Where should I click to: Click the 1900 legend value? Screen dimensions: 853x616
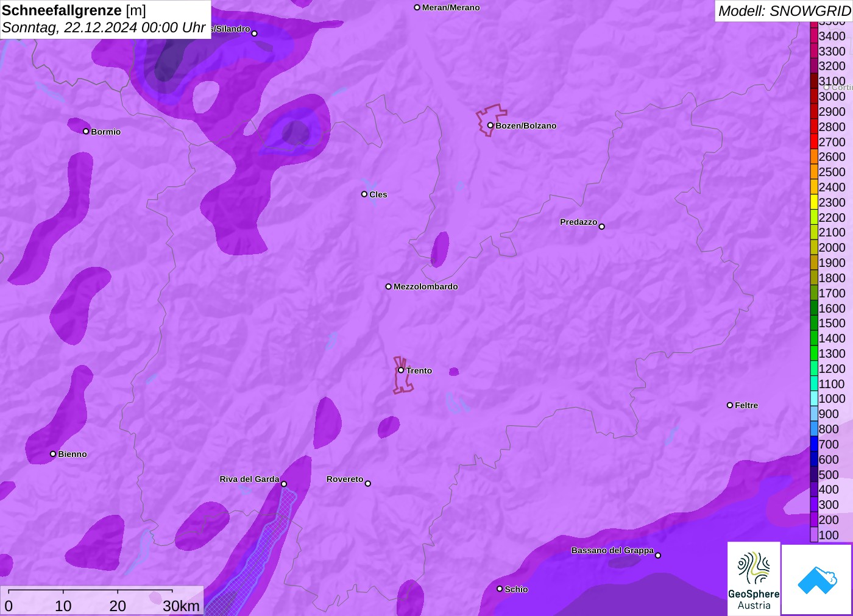pos(832,263)
